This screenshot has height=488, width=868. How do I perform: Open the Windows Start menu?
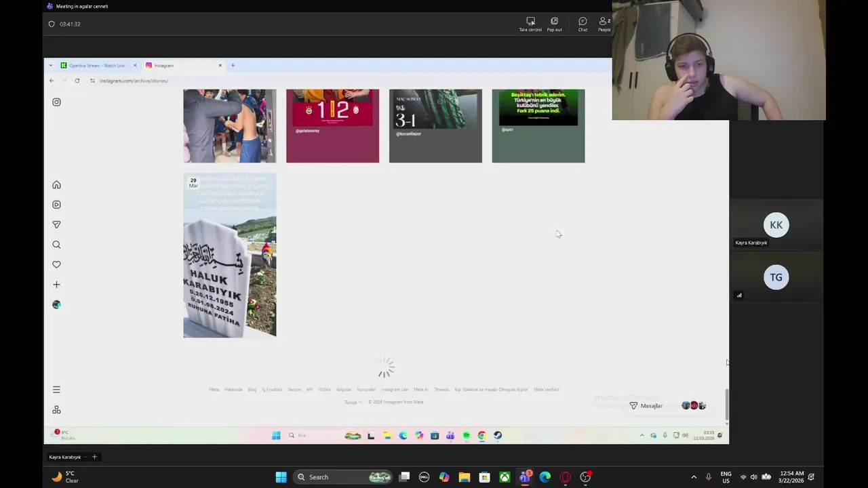coord(281,477)
